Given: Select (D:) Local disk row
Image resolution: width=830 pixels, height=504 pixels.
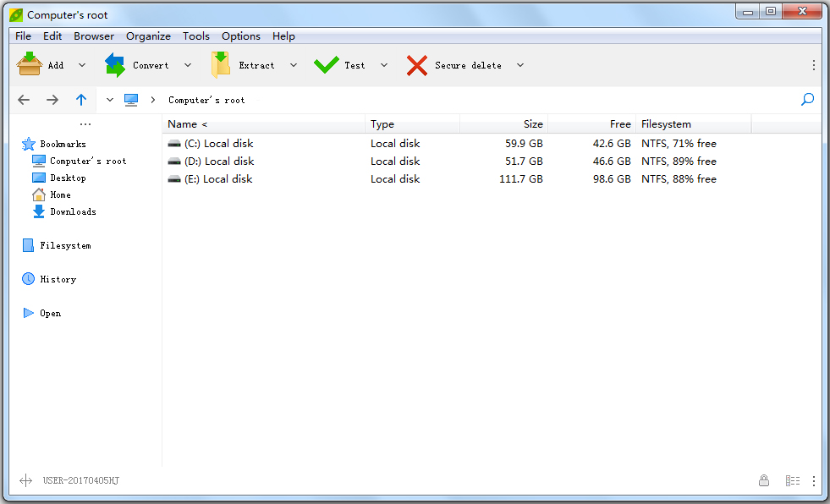Looking at the screenshot, I should pyautogui.click(x=492, y=161).
